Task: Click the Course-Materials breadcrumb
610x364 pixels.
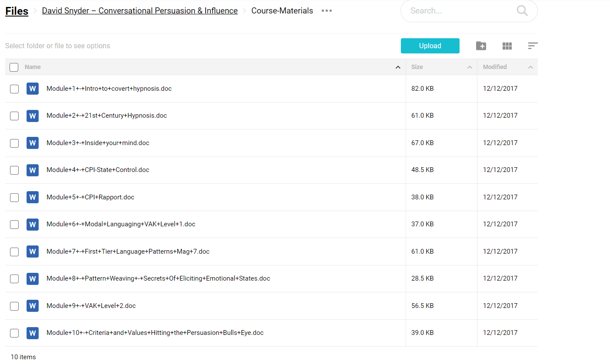Action: (x=282, y=11)
